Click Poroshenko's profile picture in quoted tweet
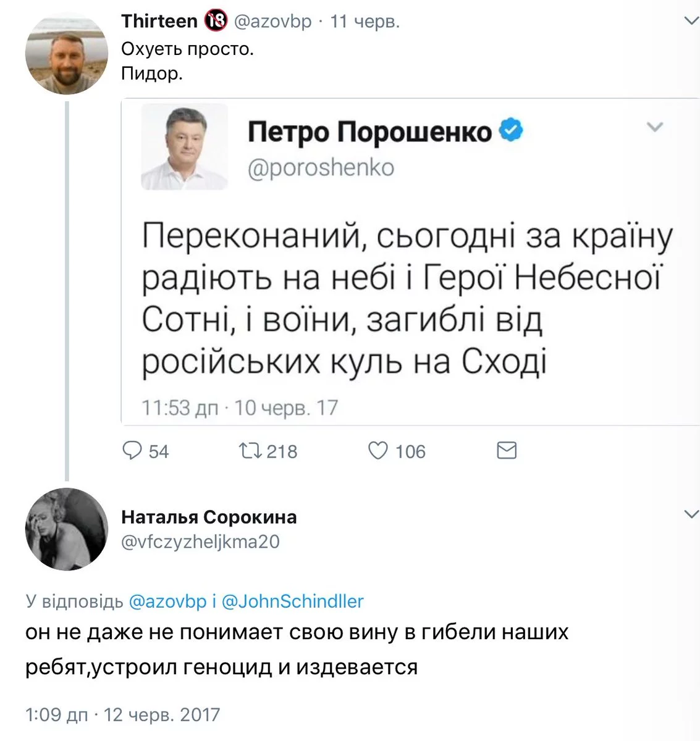The image size is (700, 741). click(x=184, y=146)
